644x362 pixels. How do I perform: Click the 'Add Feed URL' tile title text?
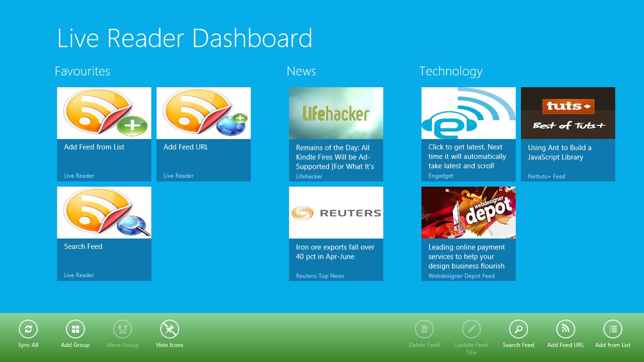(x=186, y=147)
